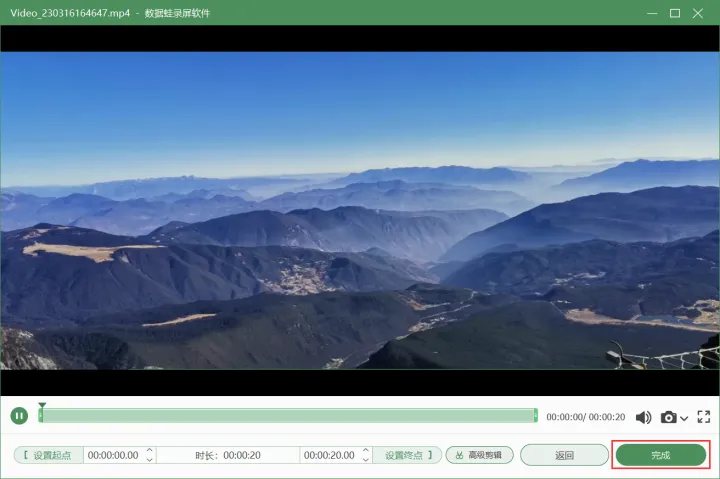
Task: Pause the video playback
Action: click(19, 416)
